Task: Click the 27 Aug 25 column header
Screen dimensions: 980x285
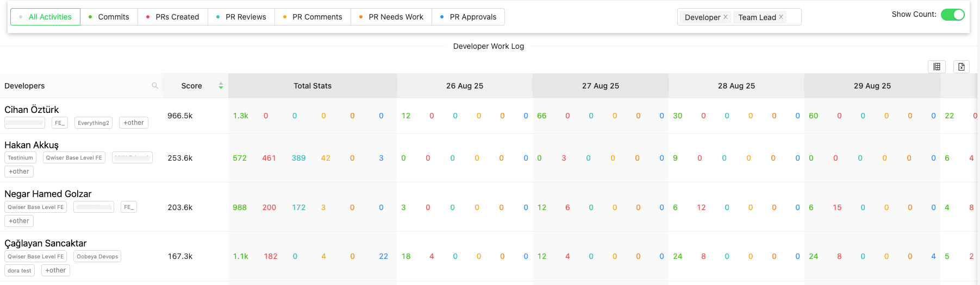Action: pyautogui.click(x=600, y=86)
